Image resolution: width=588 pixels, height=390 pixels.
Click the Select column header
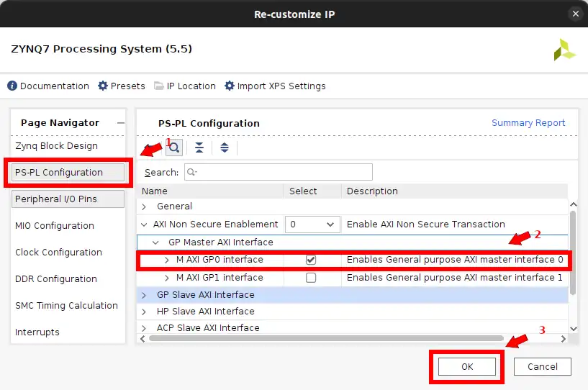313,191
